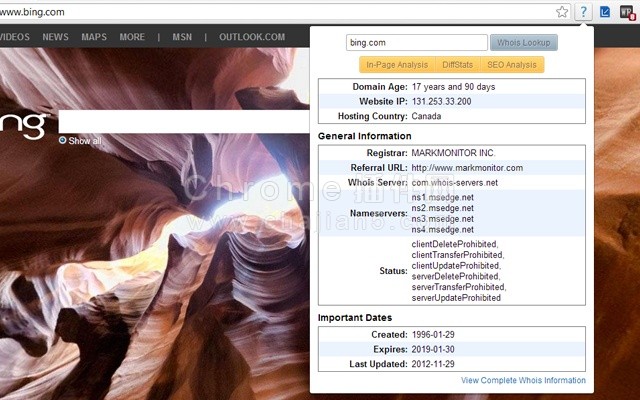This screenshot has height=400, width=640.
Task: Click the Hosting Country value Canada
Action: [426, 116]
